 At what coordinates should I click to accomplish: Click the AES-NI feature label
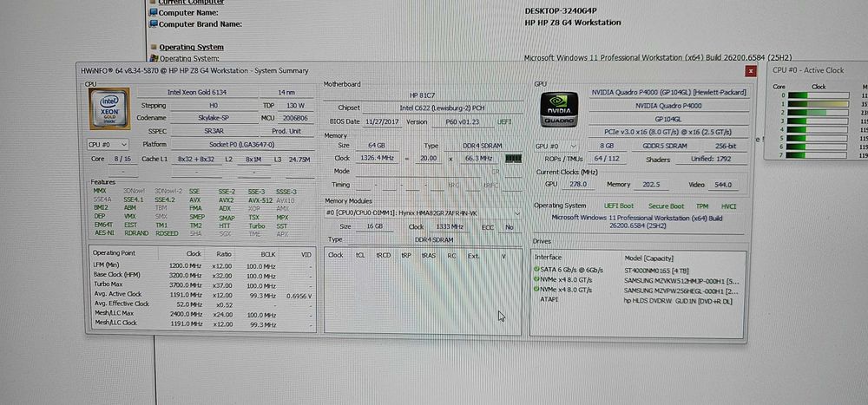104,233
